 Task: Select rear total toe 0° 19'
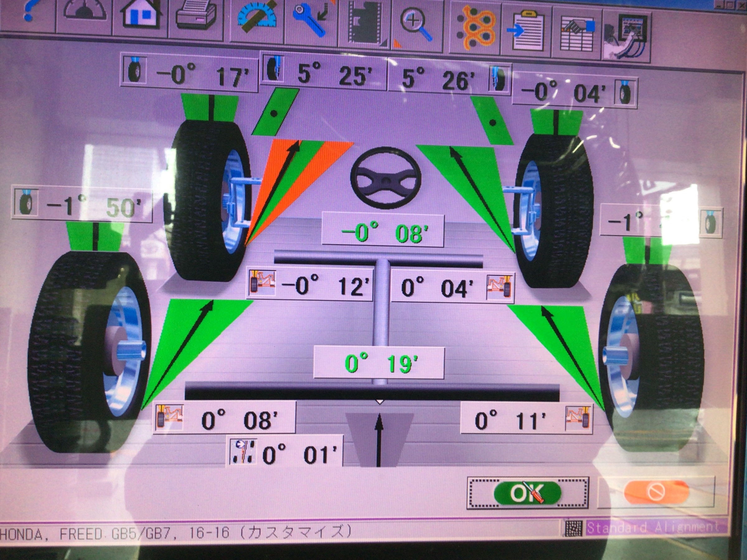379,363
